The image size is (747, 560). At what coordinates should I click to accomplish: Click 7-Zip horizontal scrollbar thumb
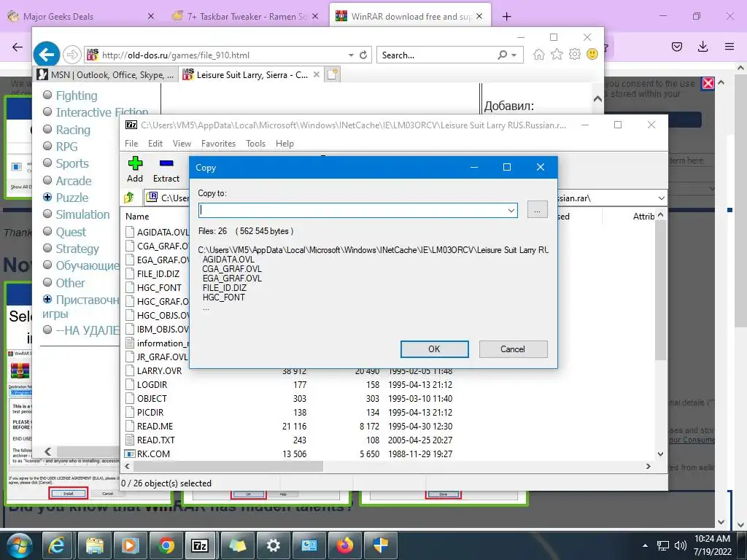point(228,467)
